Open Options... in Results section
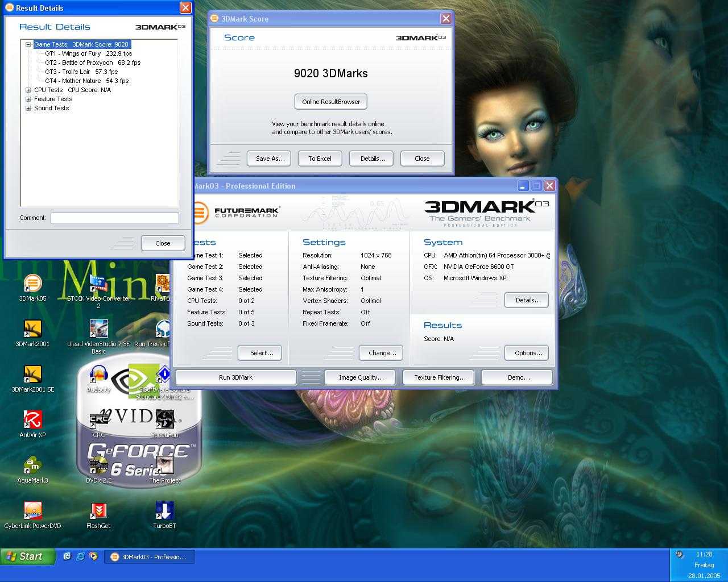Screen dimensions: 728x582 click(527, 353)
